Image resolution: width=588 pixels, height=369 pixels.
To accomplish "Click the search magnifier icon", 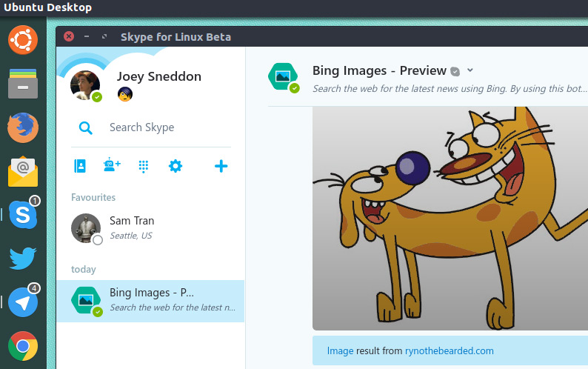I will click(86, 127).
